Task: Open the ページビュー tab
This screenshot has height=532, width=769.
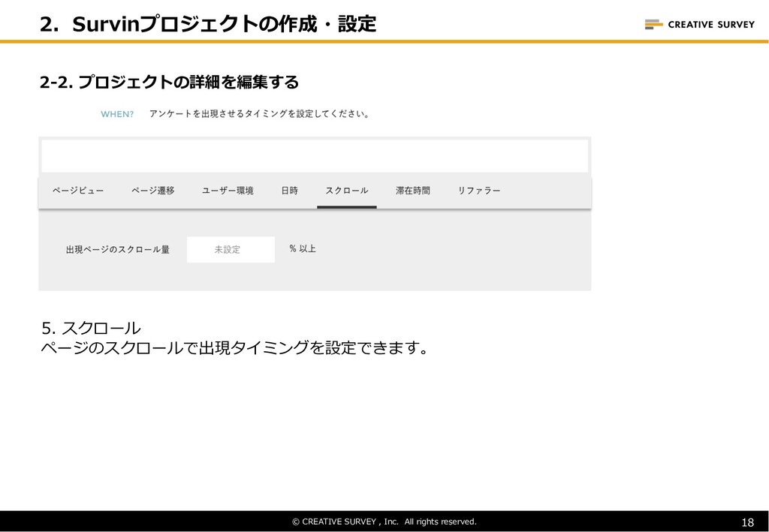Action: pos(78,191)
